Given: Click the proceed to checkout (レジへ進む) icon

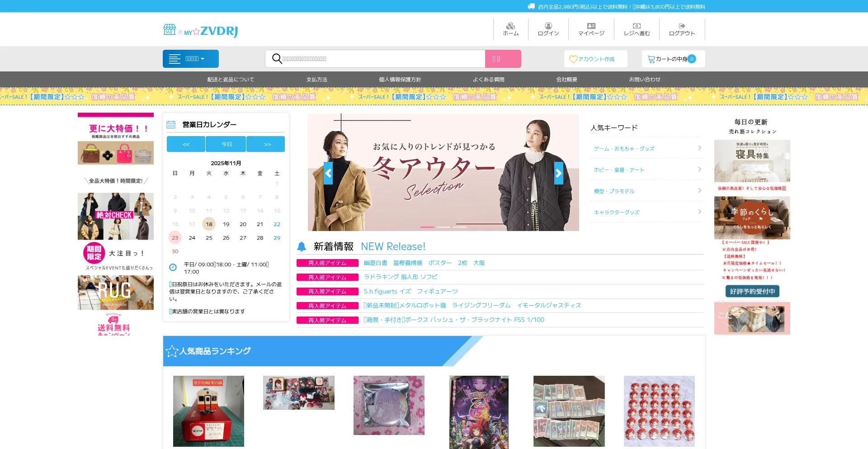Looking at the screenshot, I should [637, 29].
